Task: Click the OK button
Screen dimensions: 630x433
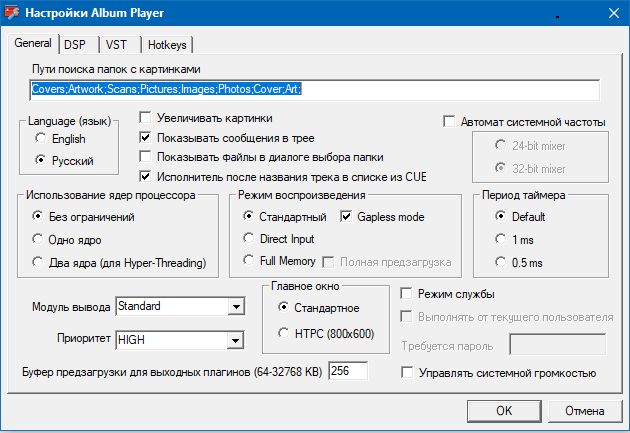Action: coord(504,410)
